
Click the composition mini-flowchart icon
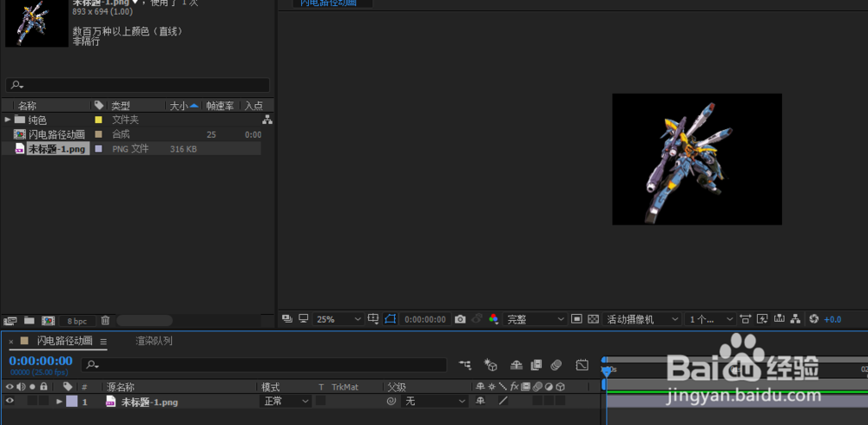pyautogui.click(x=465, y=364)
